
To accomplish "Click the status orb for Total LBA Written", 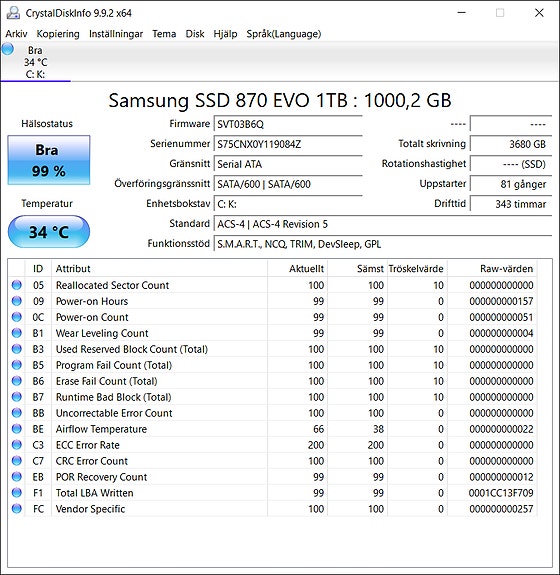I will (17, 492).
